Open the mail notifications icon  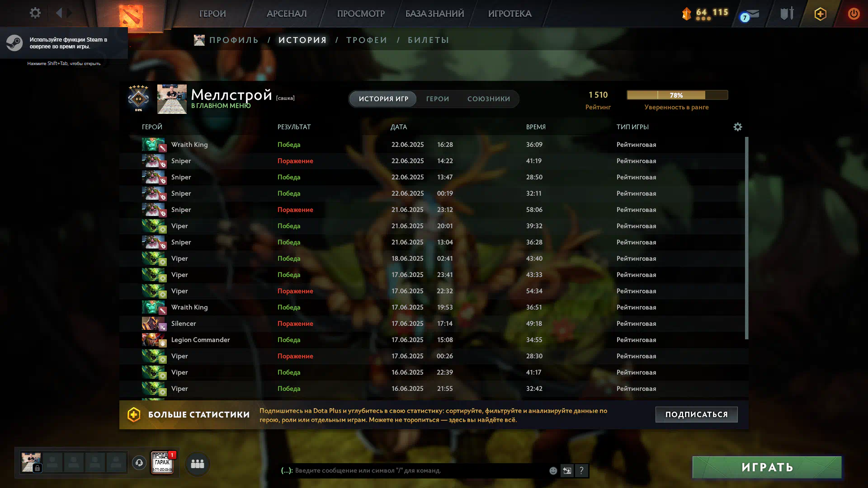[751, 14]
